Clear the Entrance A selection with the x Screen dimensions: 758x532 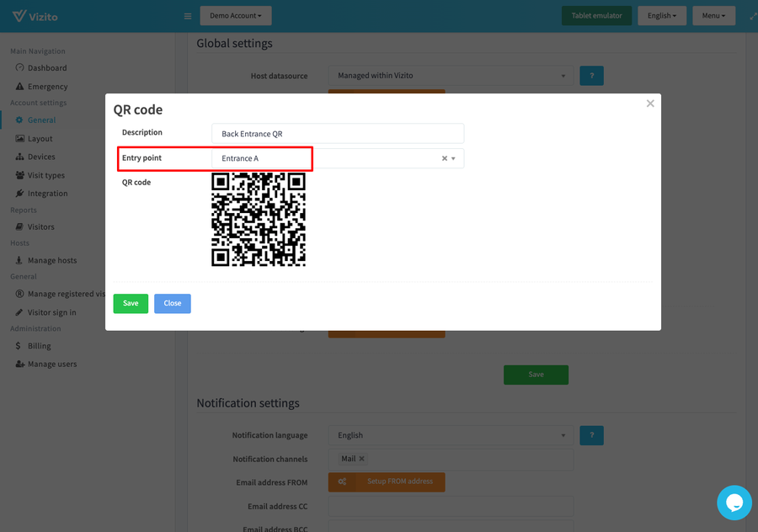(442, 157)
